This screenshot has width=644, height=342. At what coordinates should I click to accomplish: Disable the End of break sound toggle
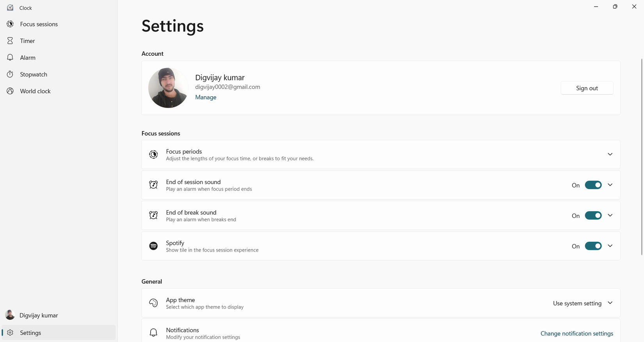(x=593, y=216)
